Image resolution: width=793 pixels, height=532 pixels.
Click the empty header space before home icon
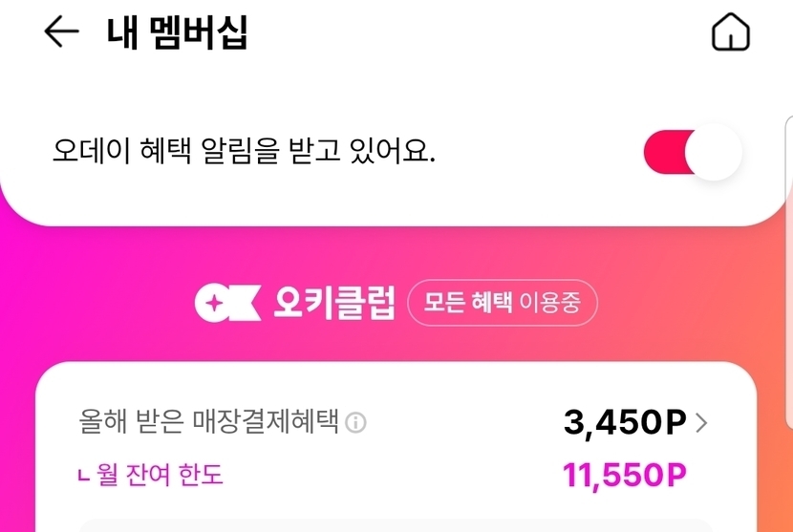coord(478,33)
